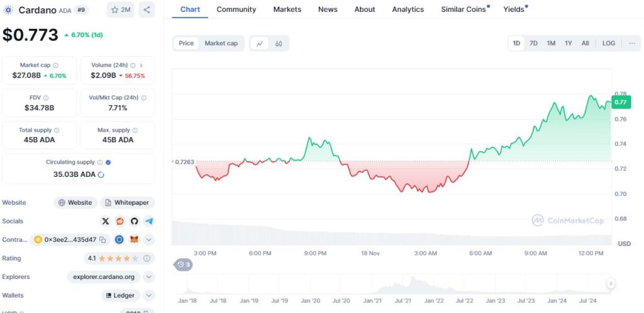
Task: Set chart range to 1M
Action: [551, 43]
